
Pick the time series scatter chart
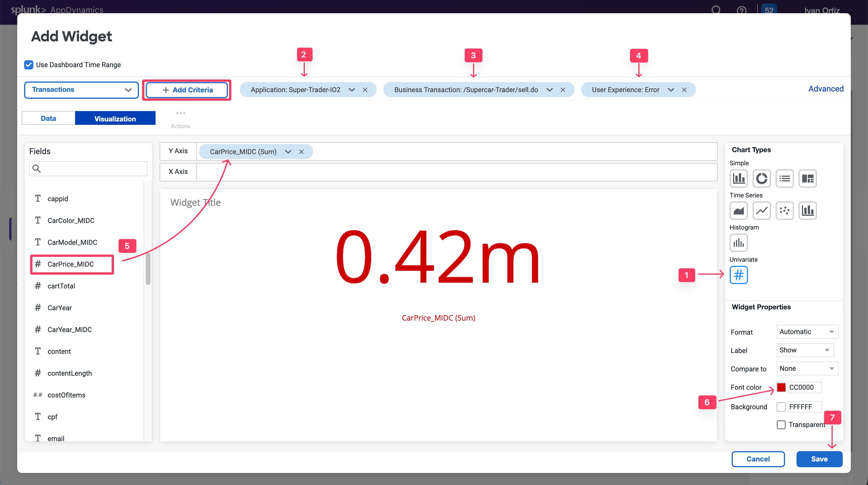784,211
